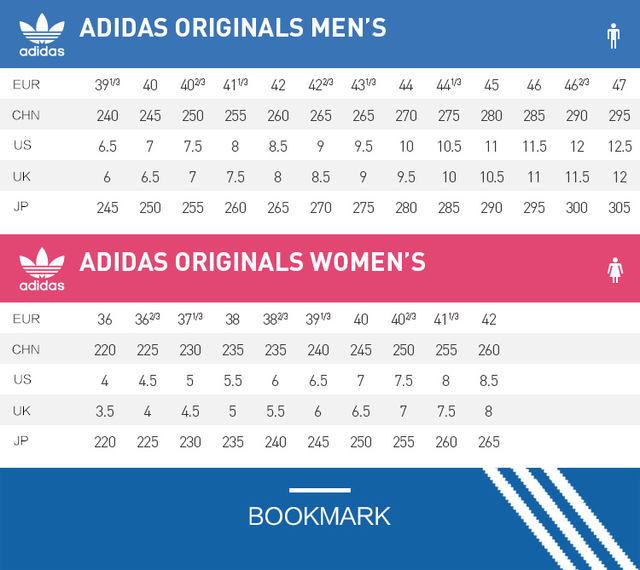
Task: Select the ADIDAS ORIGINALS MEN'S heading
Action: (233, 28)
